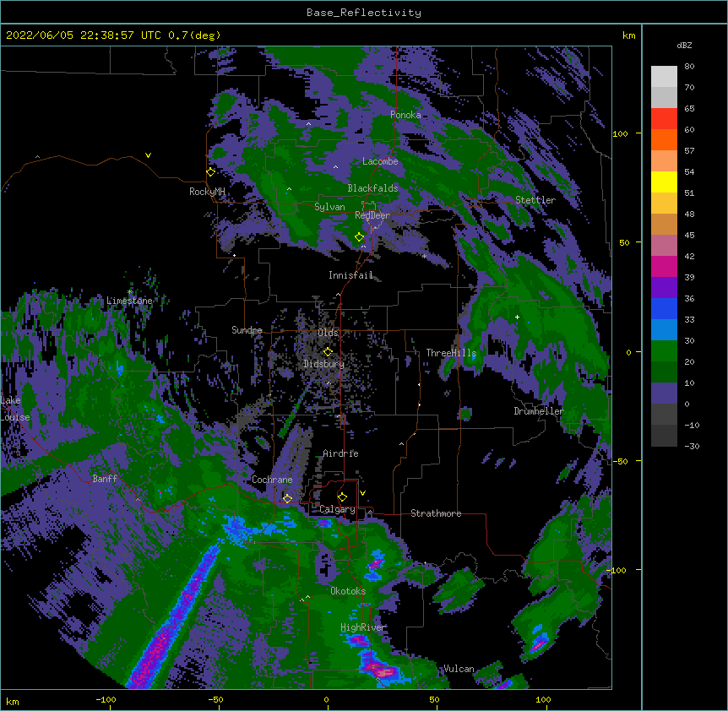Screen dimensions: 728x711
Task: Click the bright yellow 54 dBZ legend swatch
Action: pyautogui.click(x=664, y=182)
